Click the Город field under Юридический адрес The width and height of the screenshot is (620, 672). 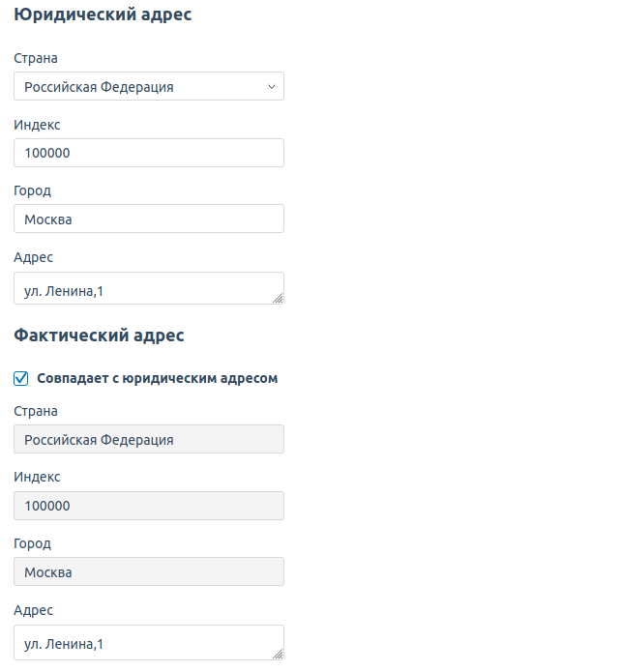pyautogui.click(x=149, y=219)
